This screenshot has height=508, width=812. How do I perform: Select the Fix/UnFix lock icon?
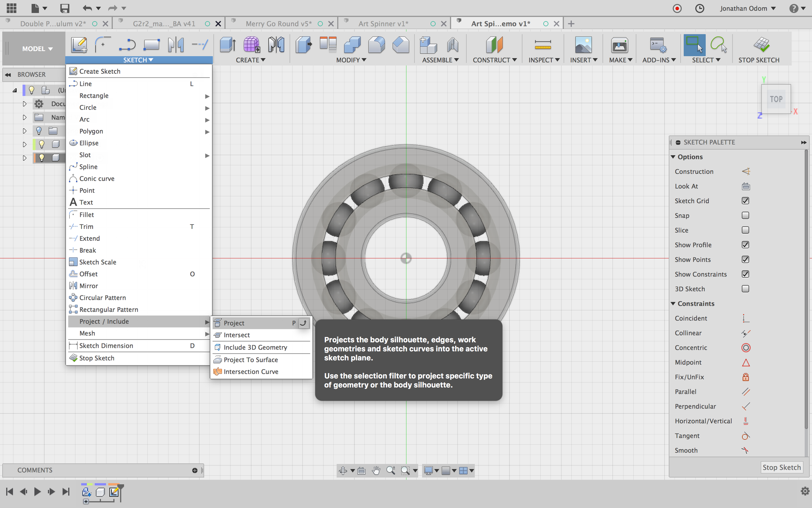coord(746,377)
